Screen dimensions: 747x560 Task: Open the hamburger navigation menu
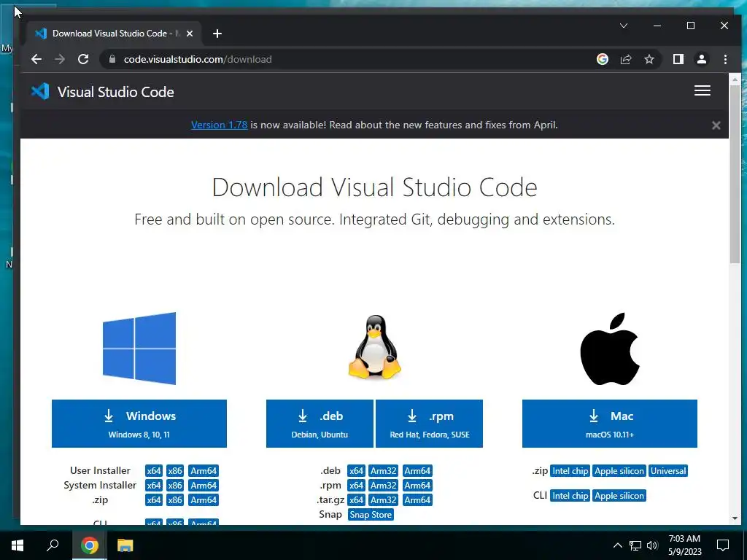click(703, 90)
